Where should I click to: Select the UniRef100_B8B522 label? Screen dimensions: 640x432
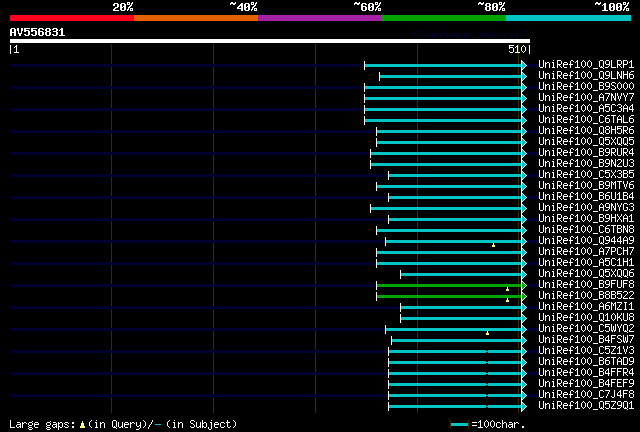[586, 296]
